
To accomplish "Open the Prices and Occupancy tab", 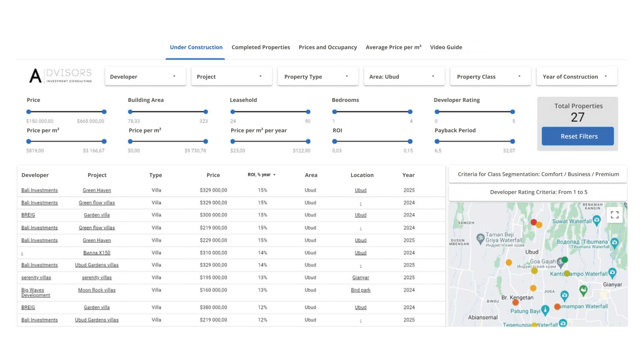I will tap(327, 47).
